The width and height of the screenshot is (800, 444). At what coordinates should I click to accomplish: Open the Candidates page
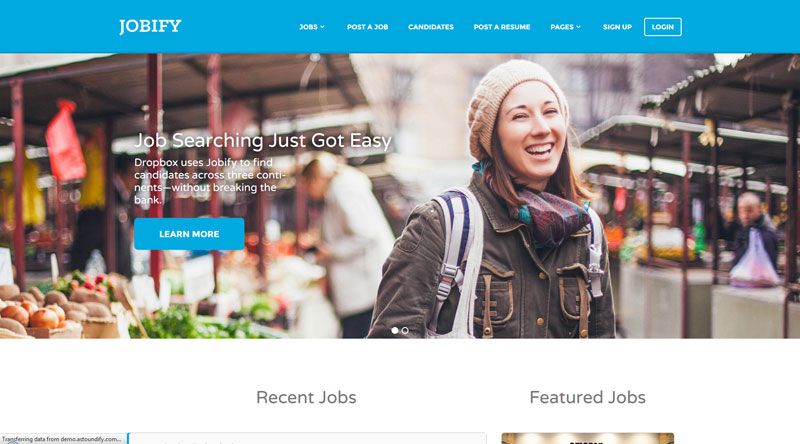click(431, 27)
